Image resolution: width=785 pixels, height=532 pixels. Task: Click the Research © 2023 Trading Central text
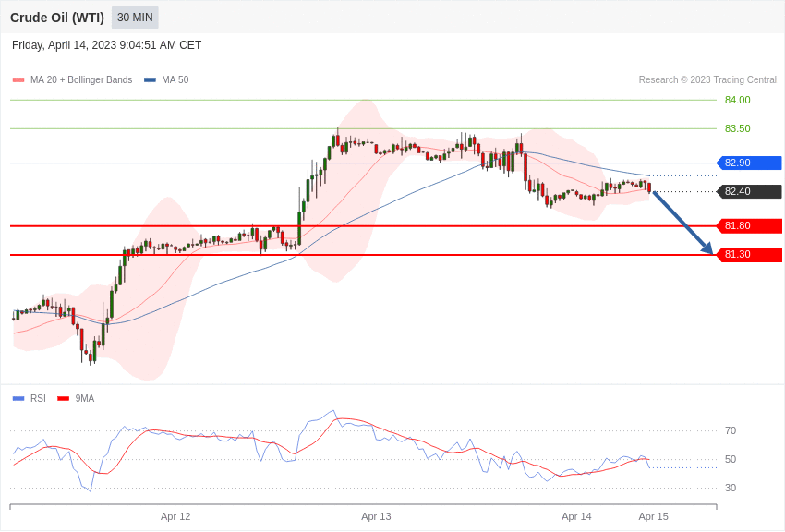coord(707,79)
